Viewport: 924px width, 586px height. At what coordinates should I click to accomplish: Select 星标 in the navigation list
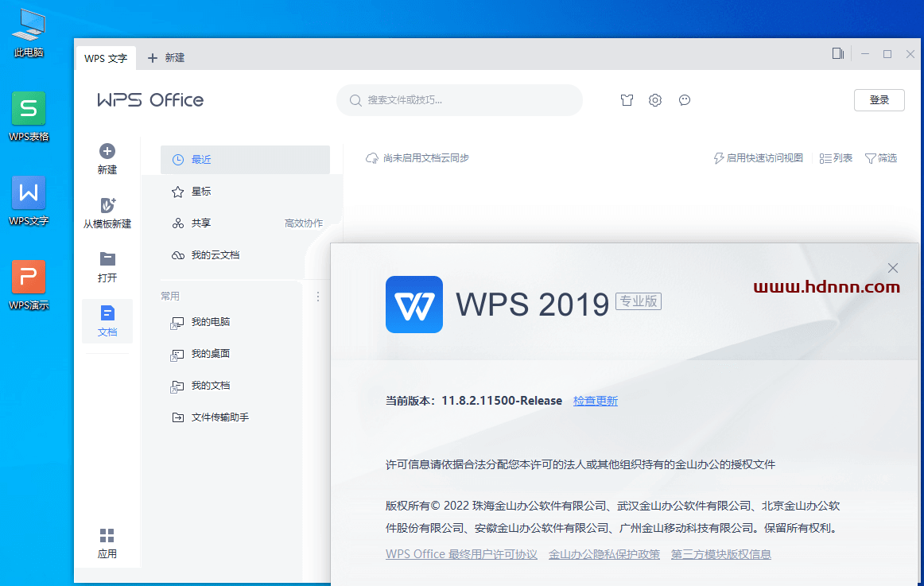tap(201, 192)
